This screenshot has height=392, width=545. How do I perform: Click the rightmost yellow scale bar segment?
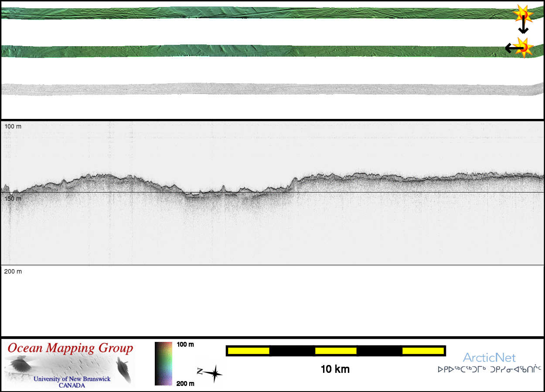(x=422, y=351)
